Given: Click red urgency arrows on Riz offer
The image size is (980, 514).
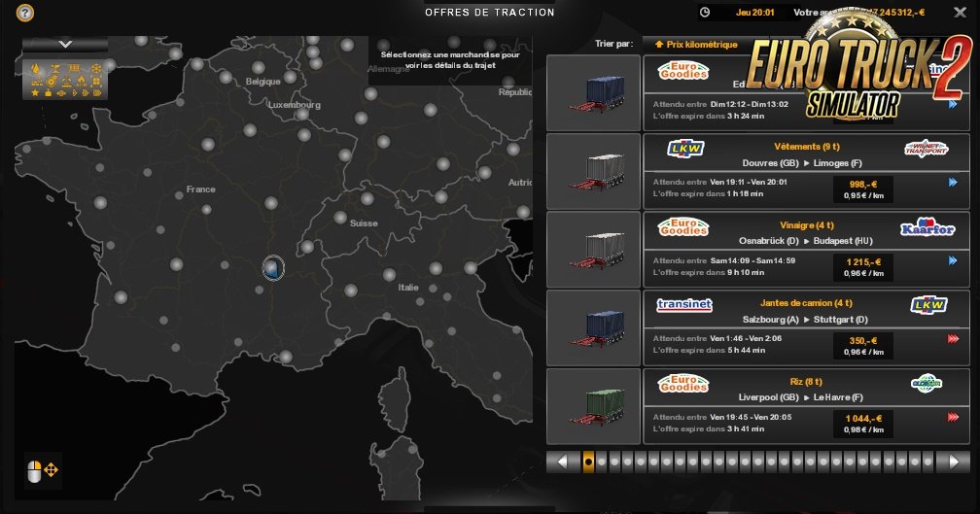Looking at the screenshot, I should click(x=952, y=418).
